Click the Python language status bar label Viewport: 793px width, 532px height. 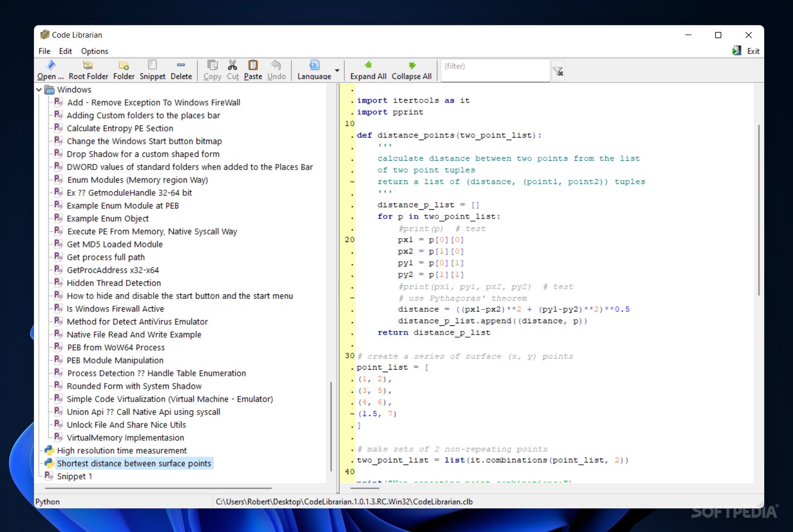47,502
